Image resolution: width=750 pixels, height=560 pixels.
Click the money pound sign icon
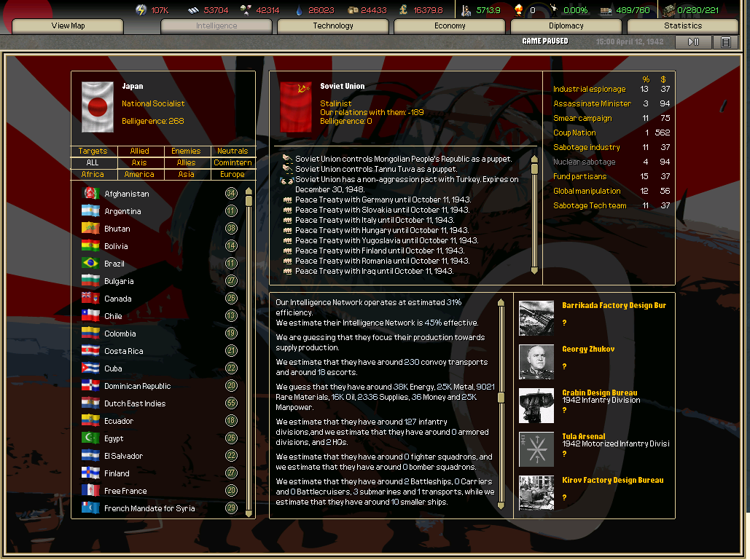[x=403, y=10]
